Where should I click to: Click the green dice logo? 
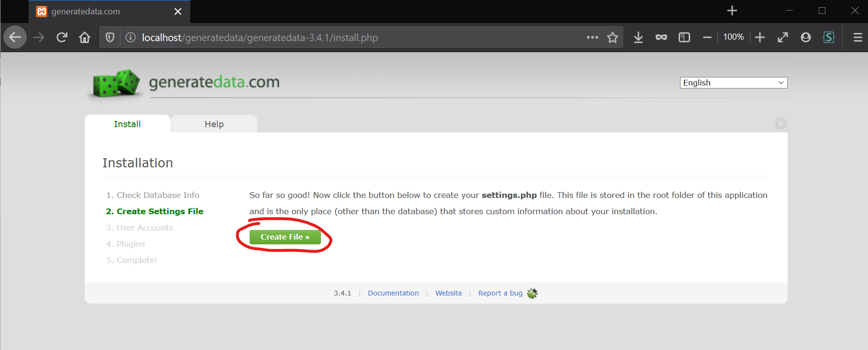pyautogui.click(x=116, y=83)
